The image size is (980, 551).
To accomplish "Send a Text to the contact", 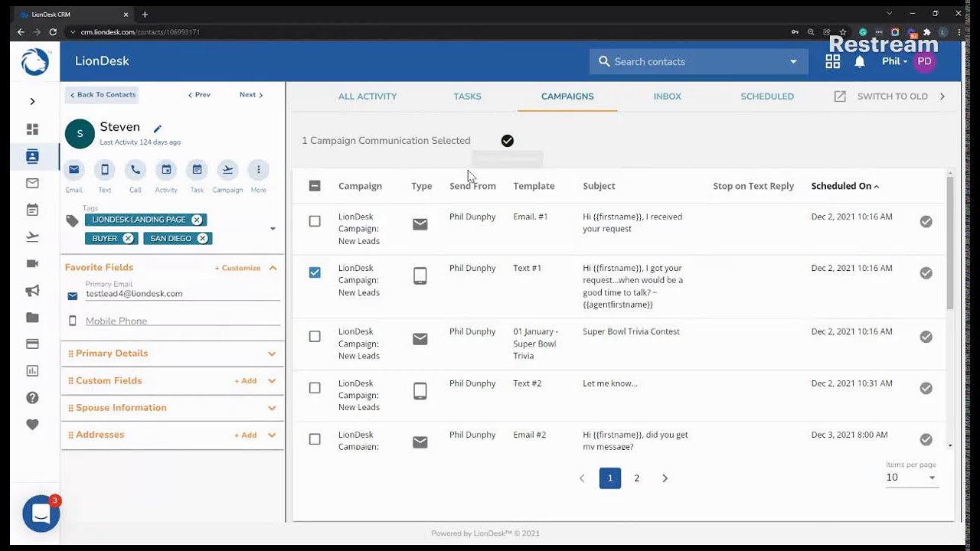I will tap(105, 170).
